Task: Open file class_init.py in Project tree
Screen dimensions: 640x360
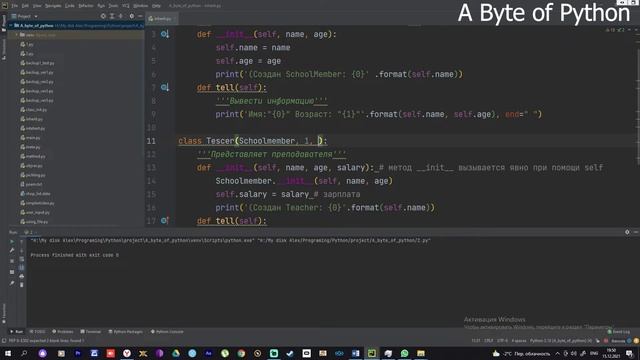Action: pos(34,109)
